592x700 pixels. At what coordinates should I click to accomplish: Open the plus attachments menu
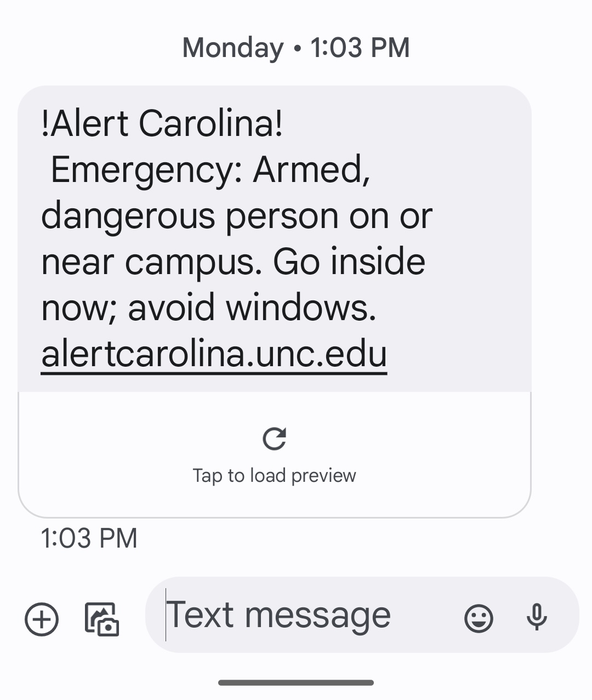click(42, 619)
